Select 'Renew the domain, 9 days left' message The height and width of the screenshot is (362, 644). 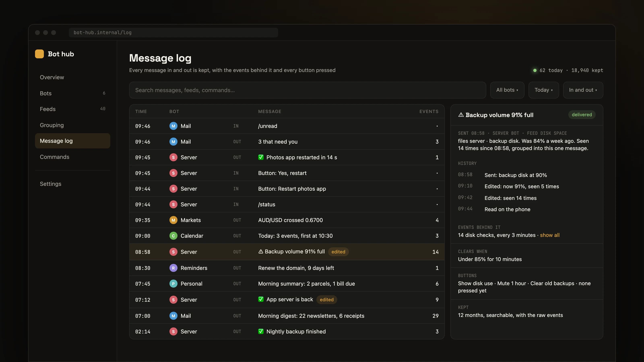click(x=296, y=268)
